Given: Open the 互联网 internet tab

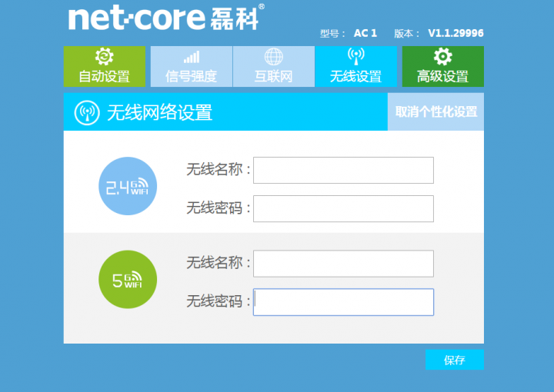Looking at the screenshot, I should [274, 66].
